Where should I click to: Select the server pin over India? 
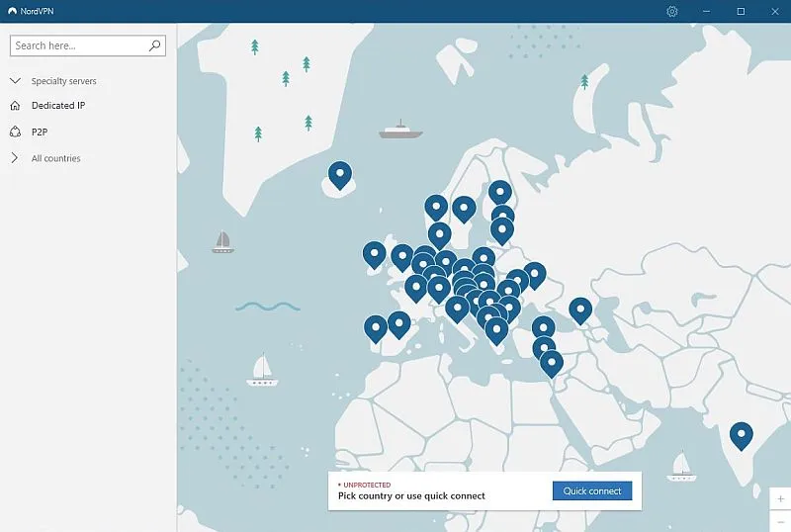pyautogui.click(x=741, y=436)
